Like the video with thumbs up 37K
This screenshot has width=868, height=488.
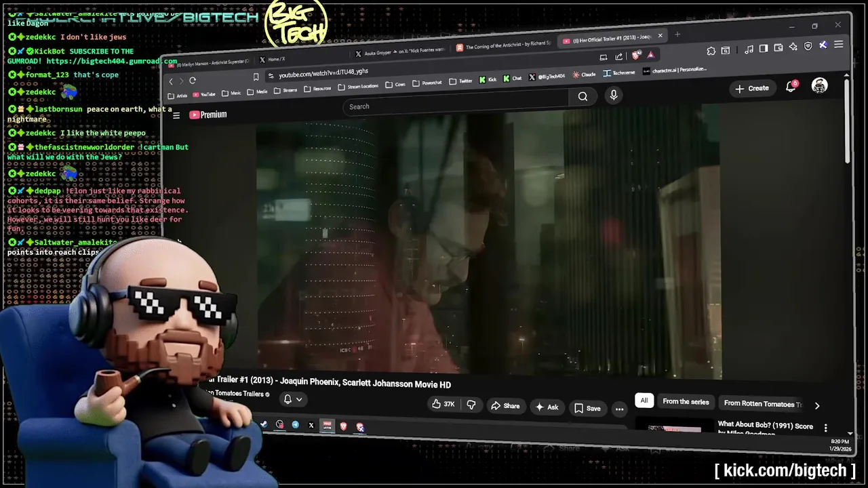[443, 404]
